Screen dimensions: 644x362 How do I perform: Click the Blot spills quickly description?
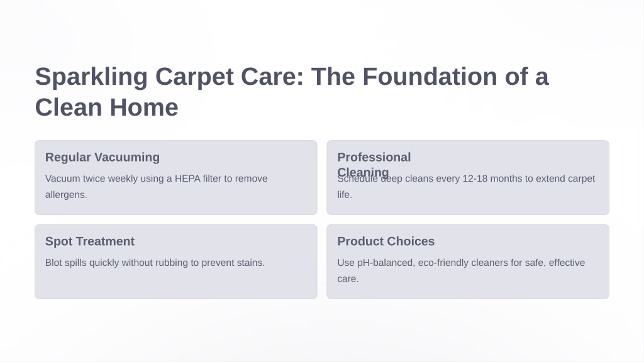tap(155, 263)
